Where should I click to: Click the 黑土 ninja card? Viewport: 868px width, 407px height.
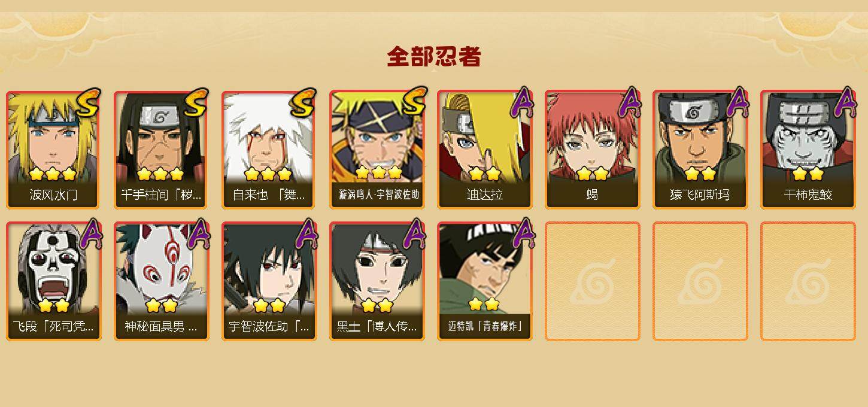click(377, 281)
